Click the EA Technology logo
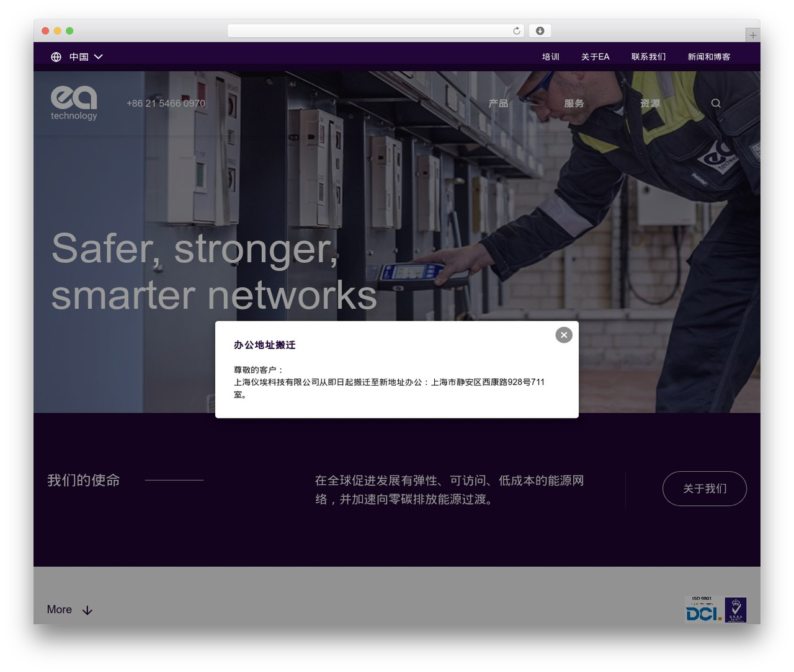 click(x=74, y=103)
